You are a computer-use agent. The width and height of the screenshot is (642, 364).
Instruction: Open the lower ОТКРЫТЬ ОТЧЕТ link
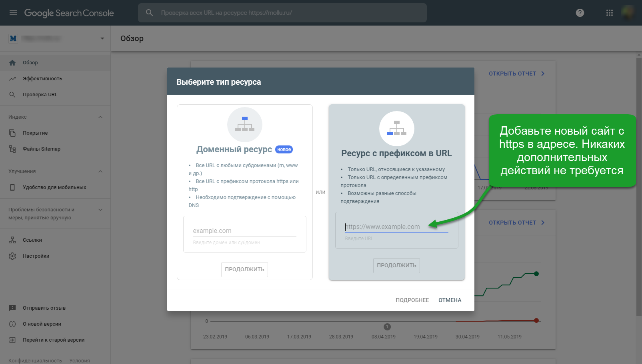(517, 223)
